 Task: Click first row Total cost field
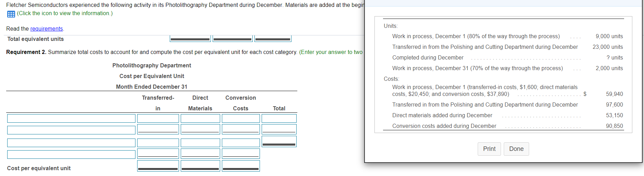click(279, 119)
